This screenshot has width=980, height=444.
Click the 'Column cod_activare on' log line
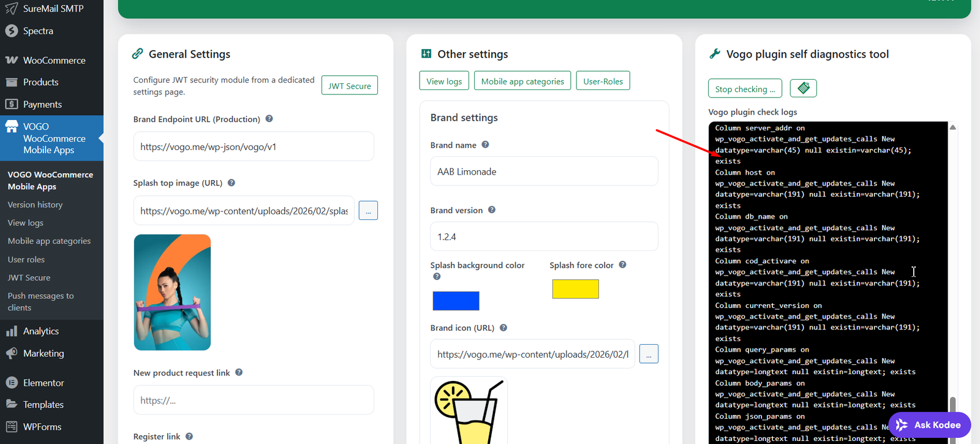pos(762,261)
